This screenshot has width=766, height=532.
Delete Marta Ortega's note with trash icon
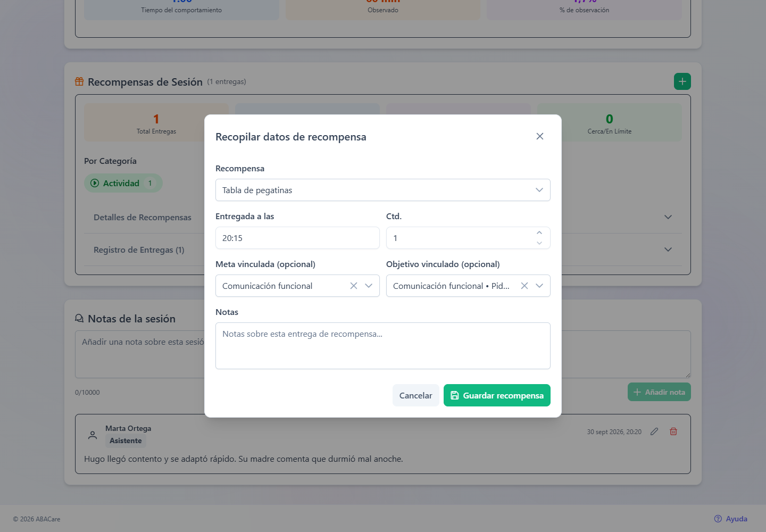673,431
